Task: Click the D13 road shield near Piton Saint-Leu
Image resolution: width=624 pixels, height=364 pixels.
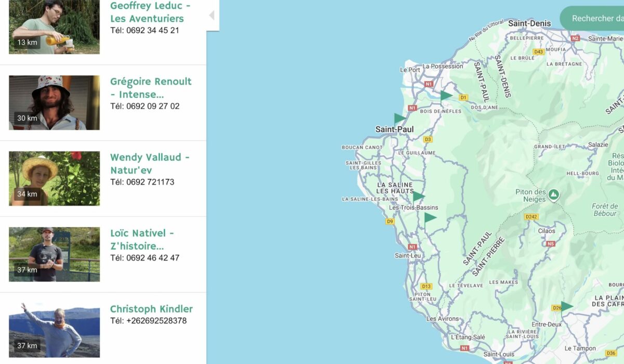Action: point(426,286)
